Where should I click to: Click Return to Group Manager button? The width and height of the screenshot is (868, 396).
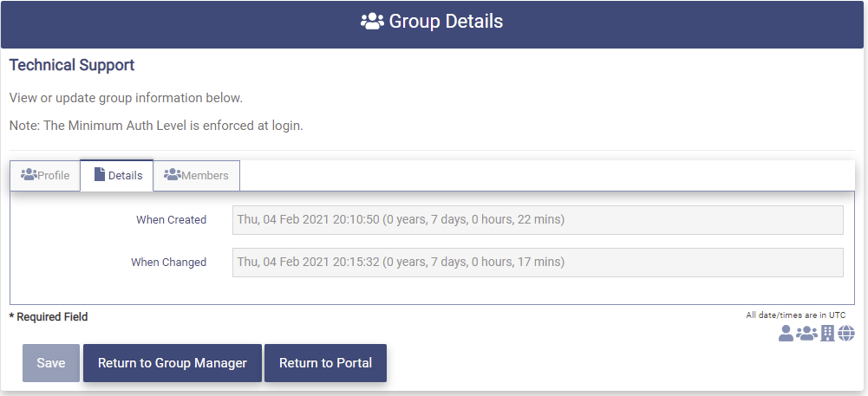click(173, 363)
